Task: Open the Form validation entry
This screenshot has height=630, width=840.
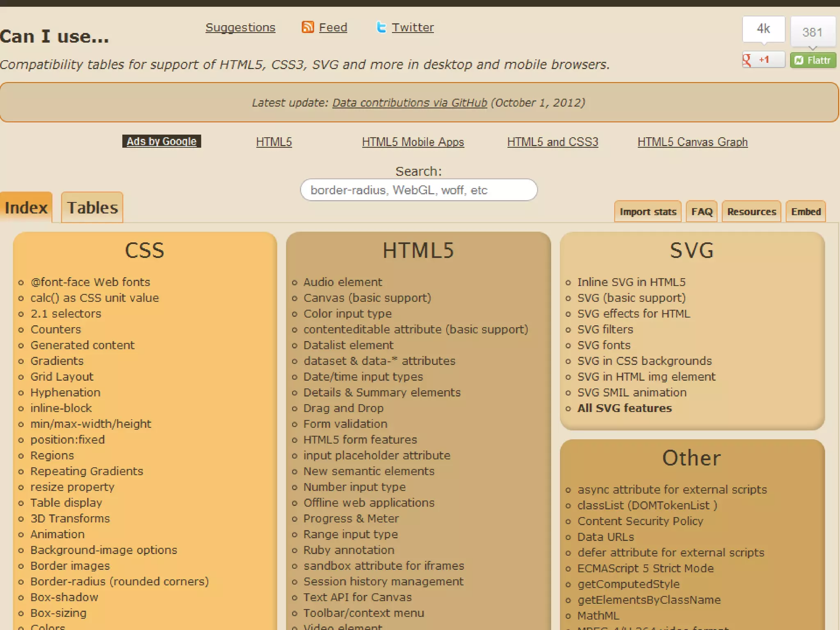Action: [345, 424]
